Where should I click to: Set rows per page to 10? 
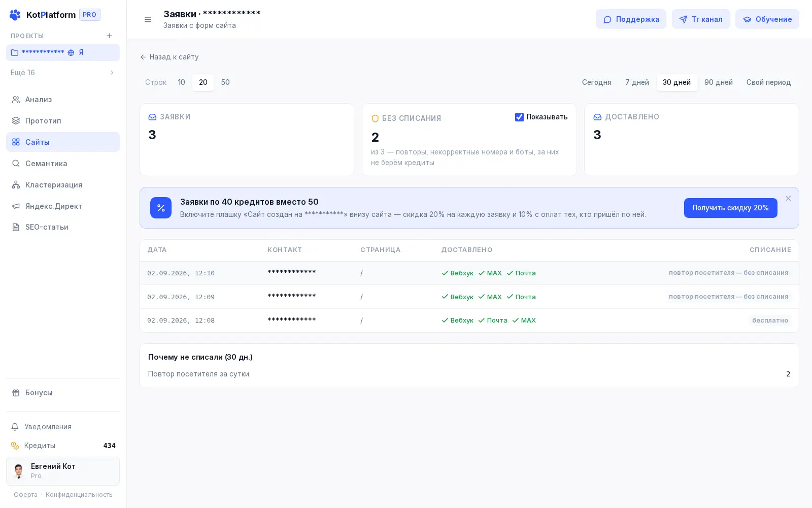click(x=181, y=82)
